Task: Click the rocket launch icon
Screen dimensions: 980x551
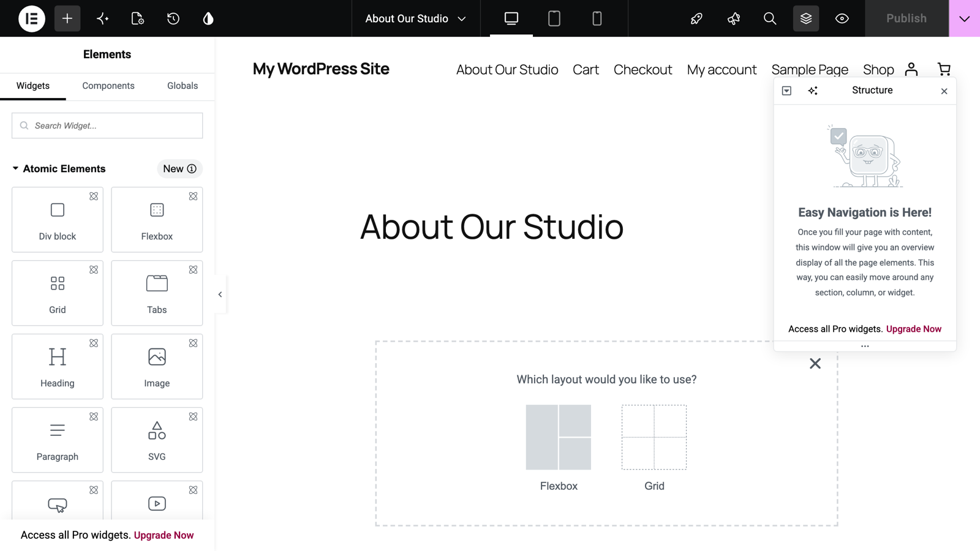Action: click(696, 18)
